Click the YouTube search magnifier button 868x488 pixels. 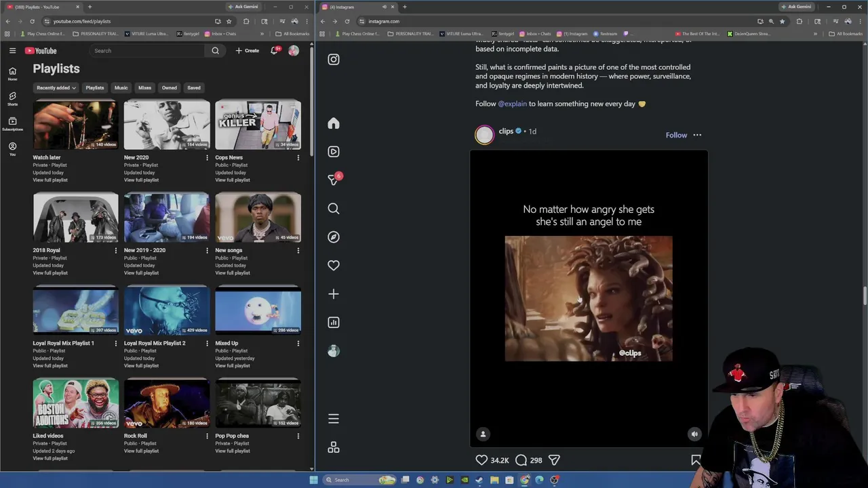tap(215, 51)
